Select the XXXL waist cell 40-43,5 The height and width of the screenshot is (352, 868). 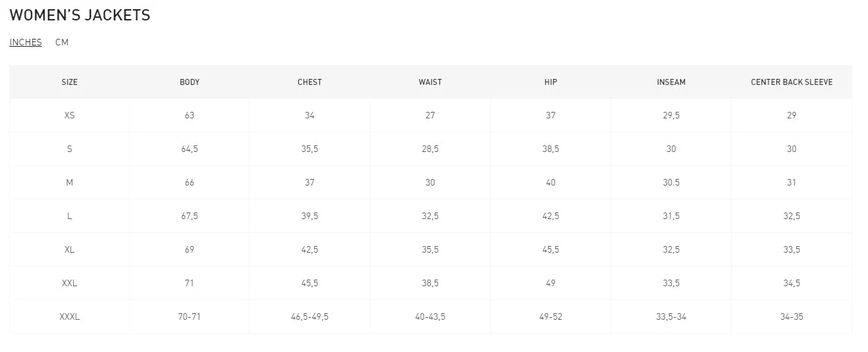tap(430, 316)
